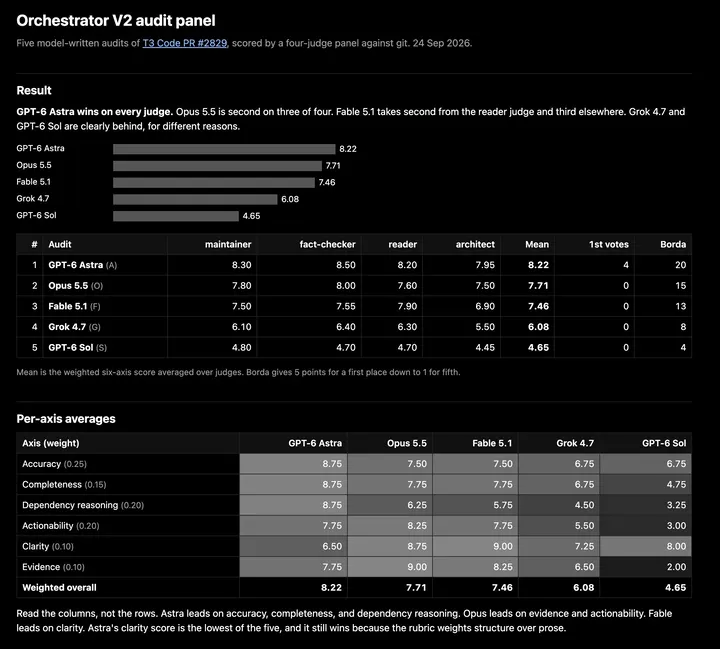Click GPT-6 Sol Completeness cell 4.75

point(646,485)
